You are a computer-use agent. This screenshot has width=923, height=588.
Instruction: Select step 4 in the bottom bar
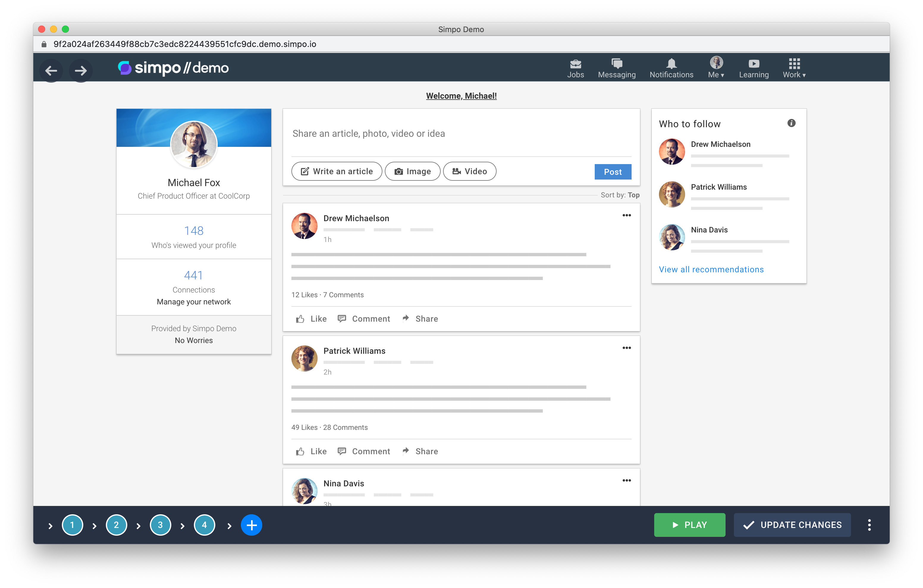(204, 525)
